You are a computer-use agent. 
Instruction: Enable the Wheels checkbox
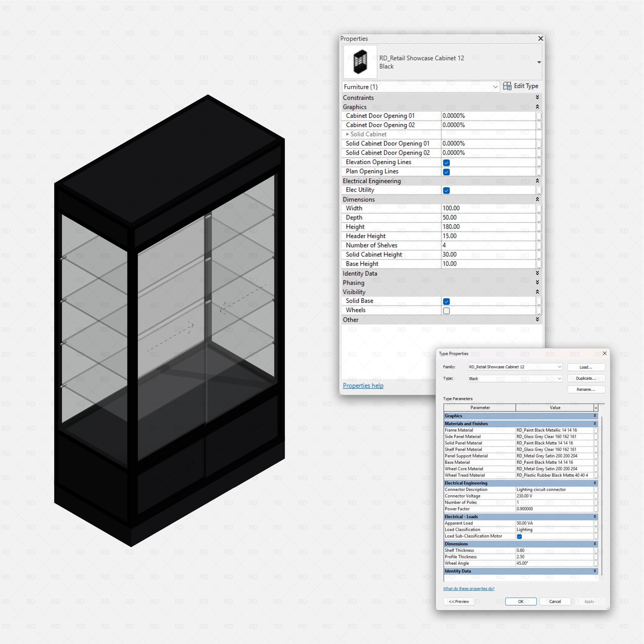click(x=446, y=311)
